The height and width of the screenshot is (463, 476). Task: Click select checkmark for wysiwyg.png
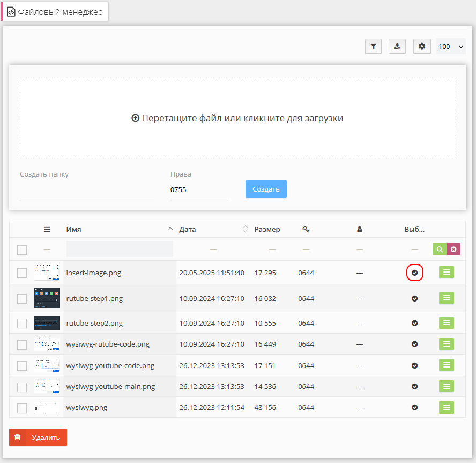[414, 407]
